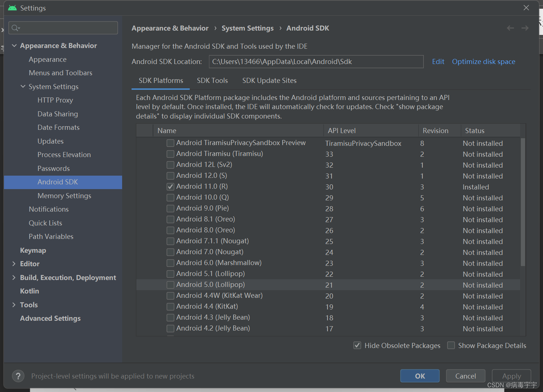
Task: Check Android 8.1 (Oreo) checkbox
Action: [170, 219]
